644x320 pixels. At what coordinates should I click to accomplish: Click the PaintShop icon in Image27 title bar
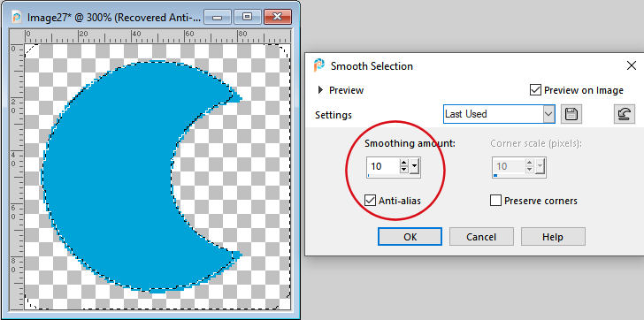(x=17, y=17)
